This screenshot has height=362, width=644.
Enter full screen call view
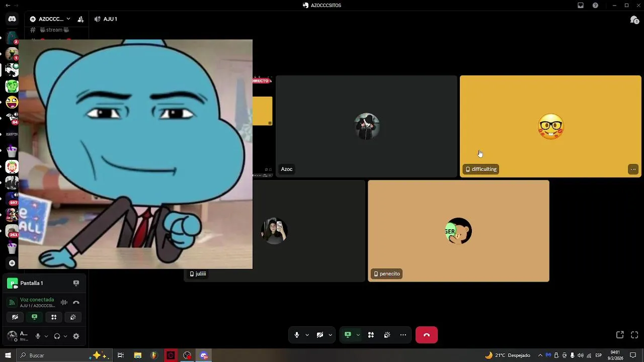coord(634,335)
